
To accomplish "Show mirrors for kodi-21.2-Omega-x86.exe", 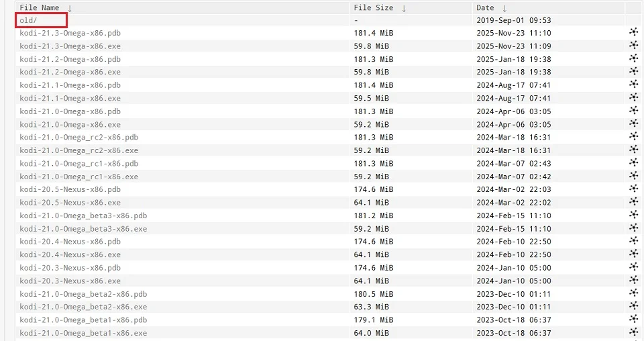I will (633, 72).
